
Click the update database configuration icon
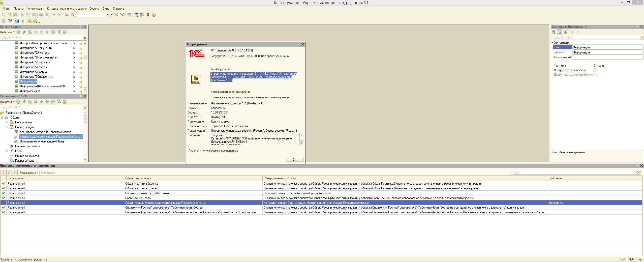click(17, 21)
